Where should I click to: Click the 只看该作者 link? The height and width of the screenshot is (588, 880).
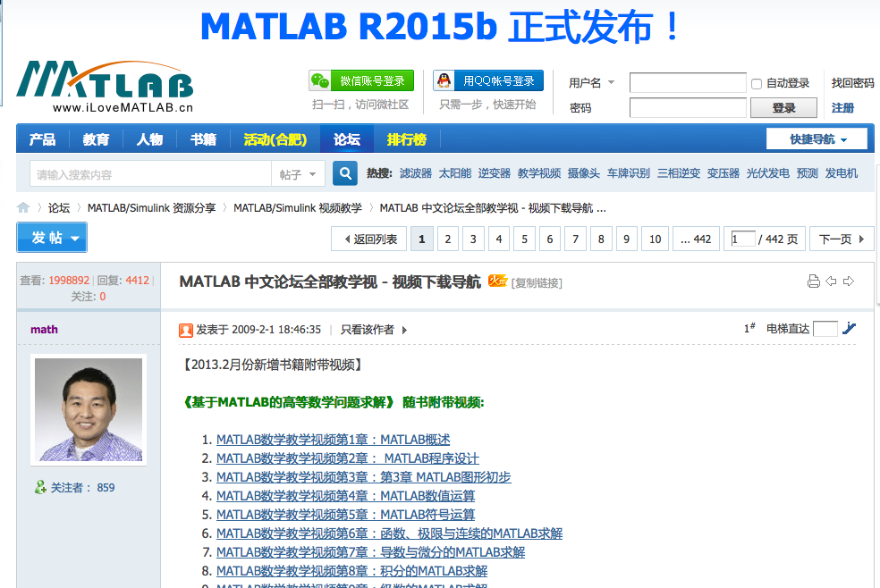tap(367, 330)
